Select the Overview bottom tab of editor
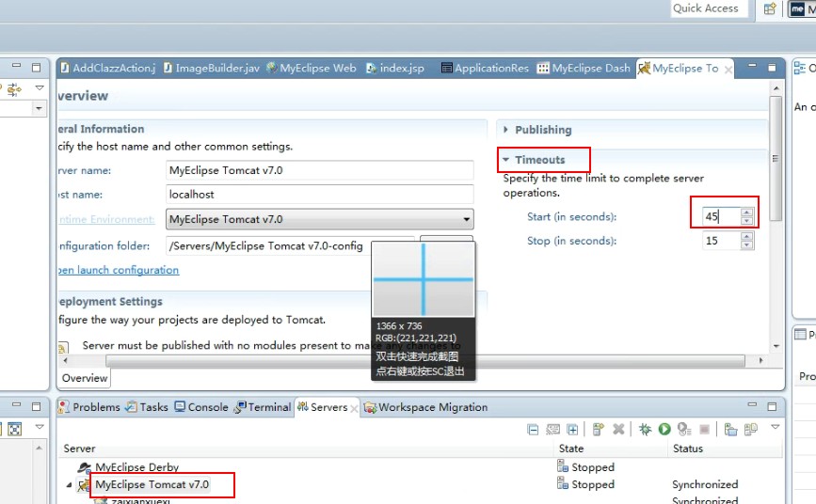 tap(85, 378)
